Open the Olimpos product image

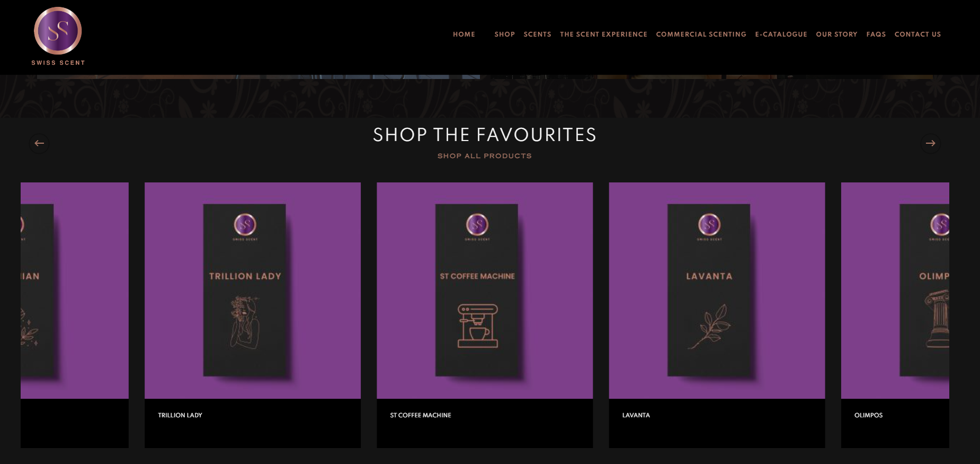point(895,291)
